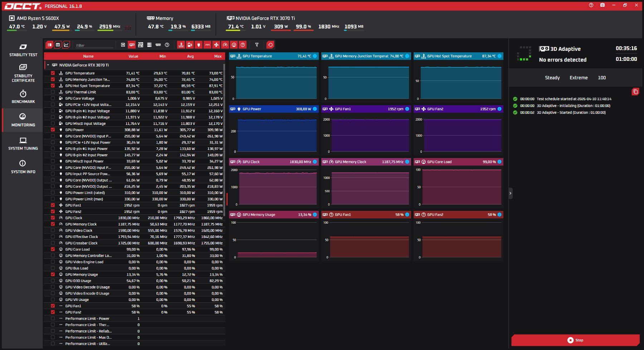This screenshot has width=644, height=350.
Task: Click the AMD Ryzen 5 5600X summary header
Action: coord(34,18)
